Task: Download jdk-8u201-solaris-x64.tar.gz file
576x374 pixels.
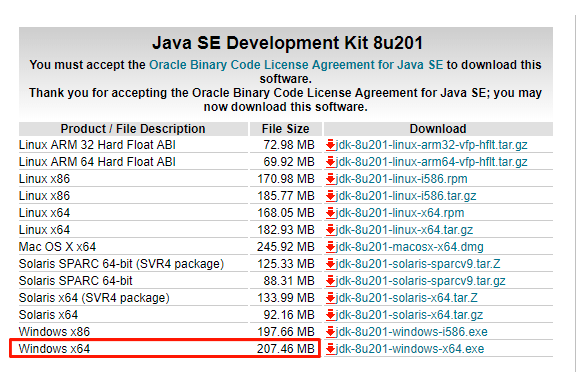Action: tap(409, 314)
